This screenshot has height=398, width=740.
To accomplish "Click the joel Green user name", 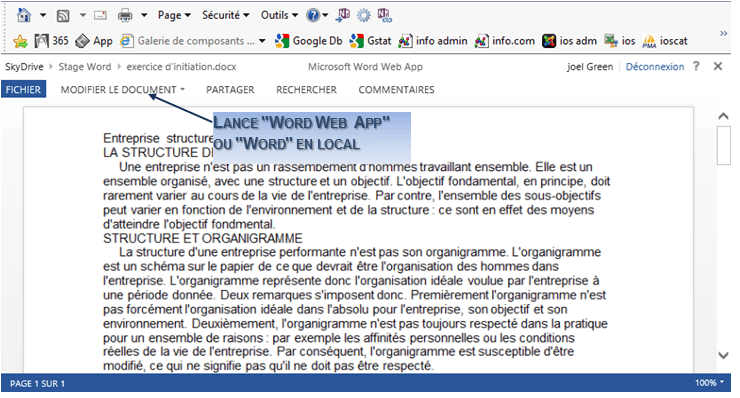I will 590,67.
